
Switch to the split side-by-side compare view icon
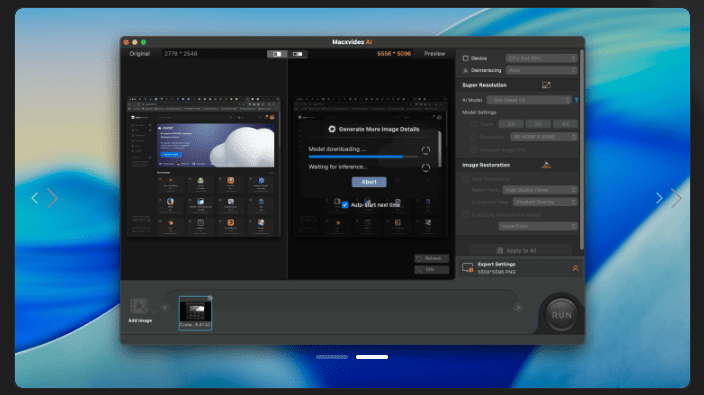[x=277, y=54]
